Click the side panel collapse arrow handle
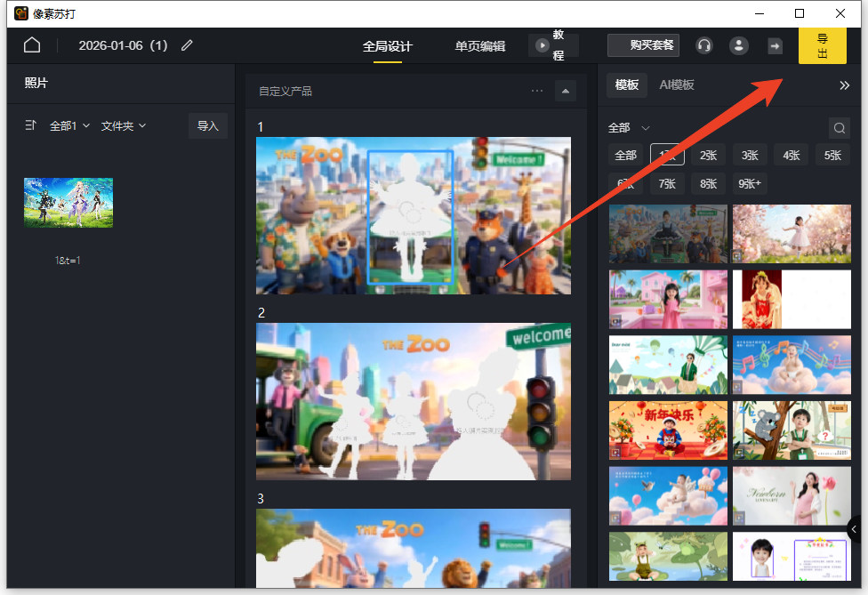The width and height of the screenshot is (868, 595). 854,530
